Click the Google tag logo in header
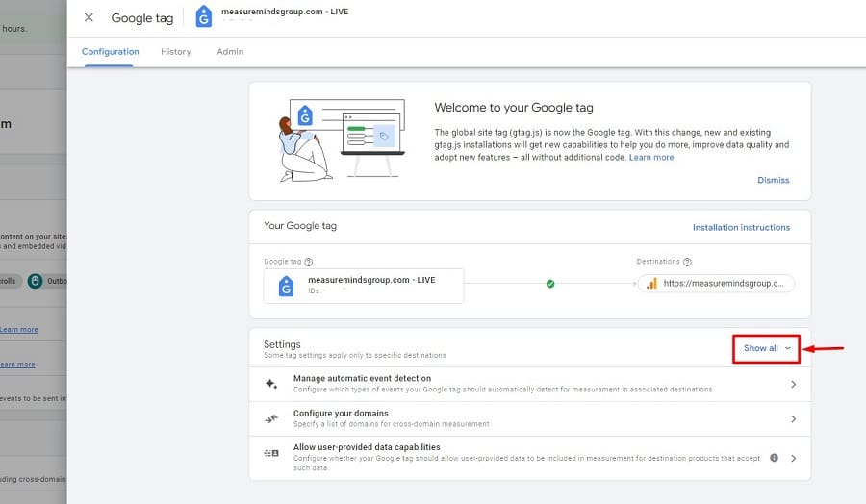The height and width of the screenshot is (504, 866). [x=204, y=16]
